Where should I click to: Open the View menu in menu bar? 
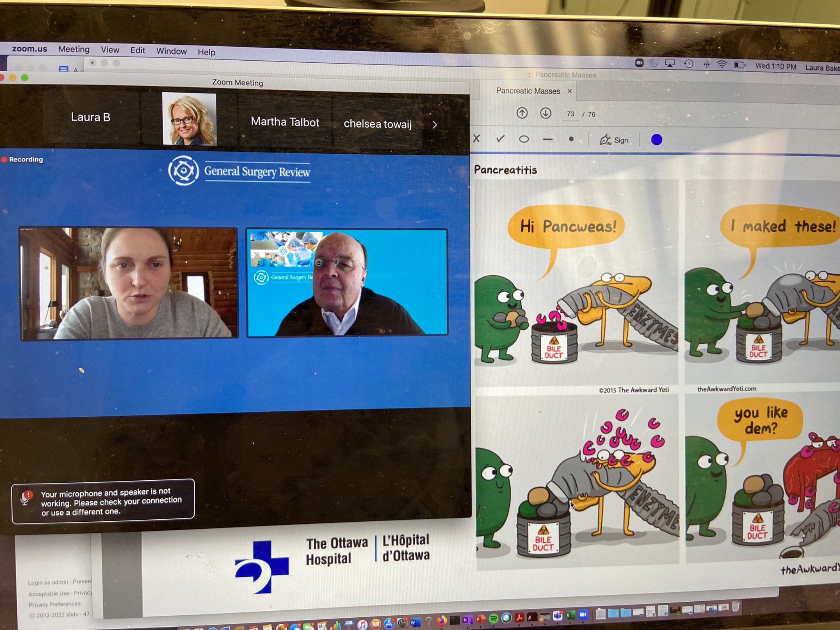[110, 50]
